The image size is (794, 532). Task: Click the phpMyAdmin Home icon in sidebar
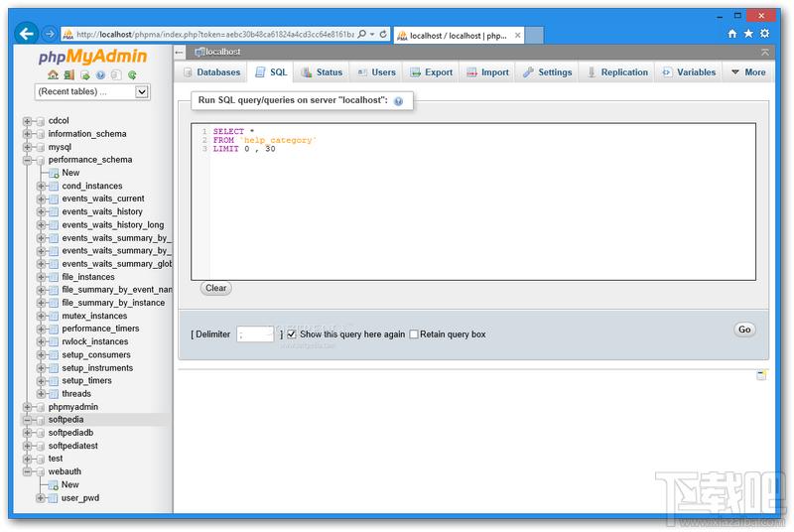pyautogui.click(x=53, y=74)
